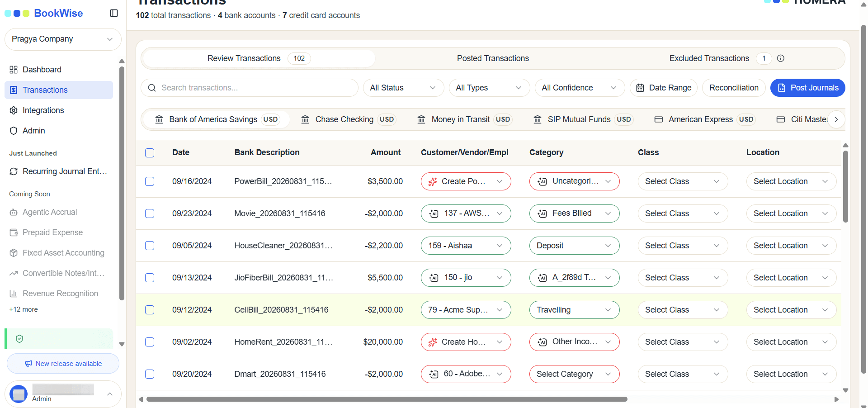The height and width of the screenshot is (408, 868).
Task: Click the Bank of America Savings bank icon
Action: click(x=159, y=119)
